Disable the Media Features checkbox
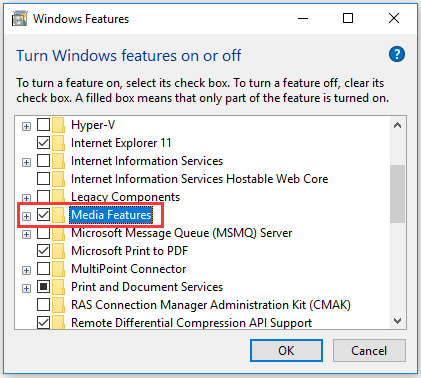This screenshot has height=378, width=421. [43, 215]
